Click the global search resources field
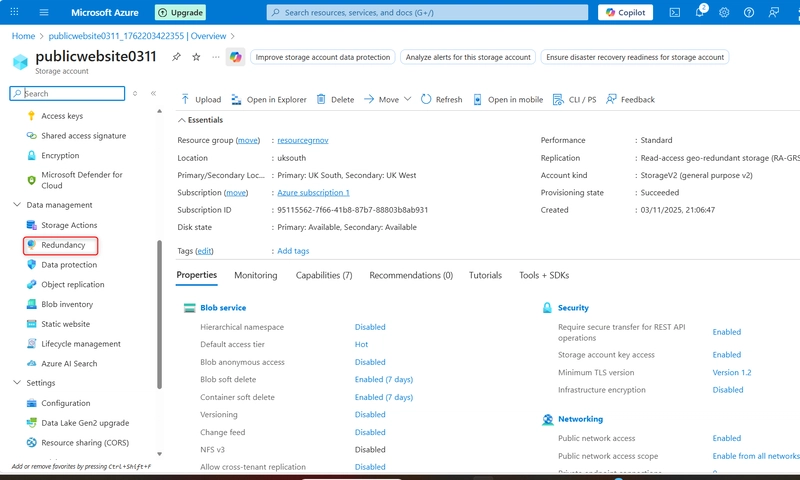 click(x=427, y=13)
